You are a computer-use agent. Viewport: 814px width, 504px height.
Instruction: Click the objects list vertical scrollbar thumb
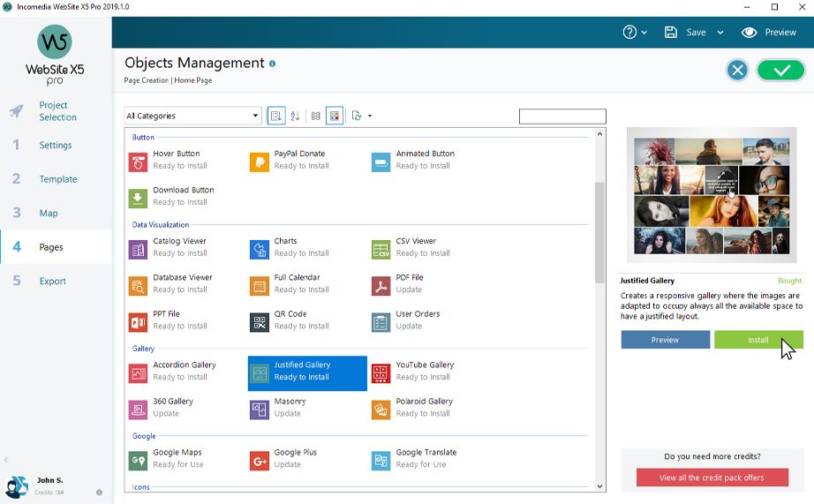click(599, 232)
